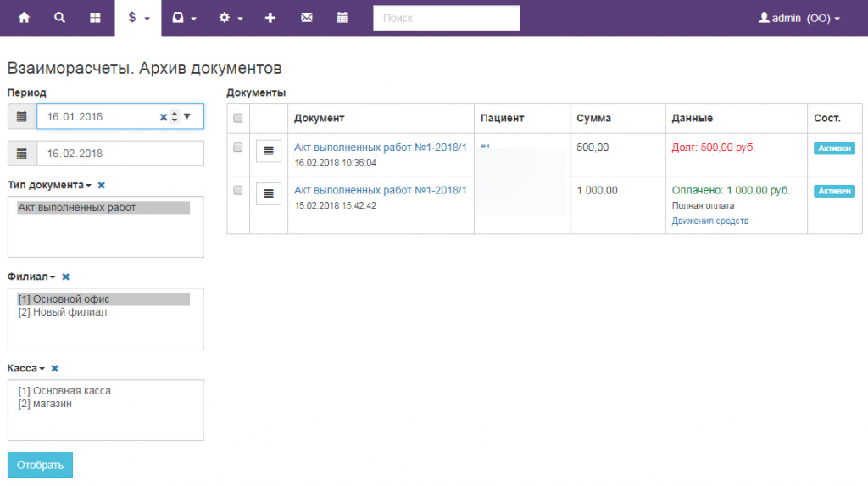Viewport: 868px width, 486px height.
Task: Toggle the select-all checkbox in table header
Action: (238, 118)
